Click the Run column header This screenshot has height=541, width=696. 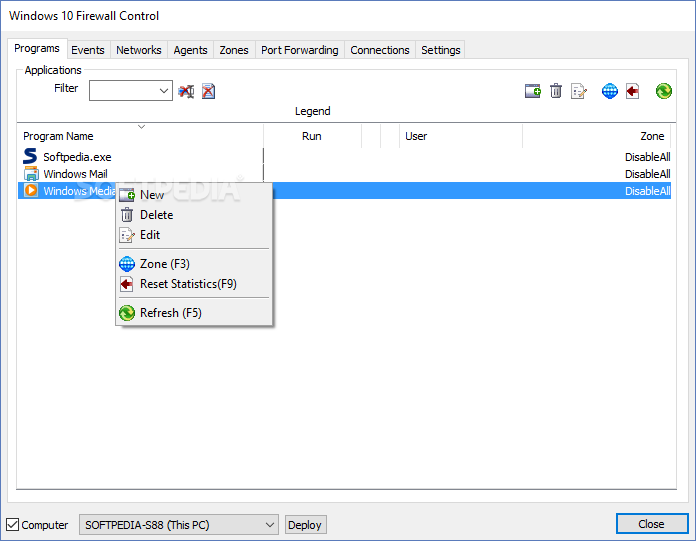point(312,136)
